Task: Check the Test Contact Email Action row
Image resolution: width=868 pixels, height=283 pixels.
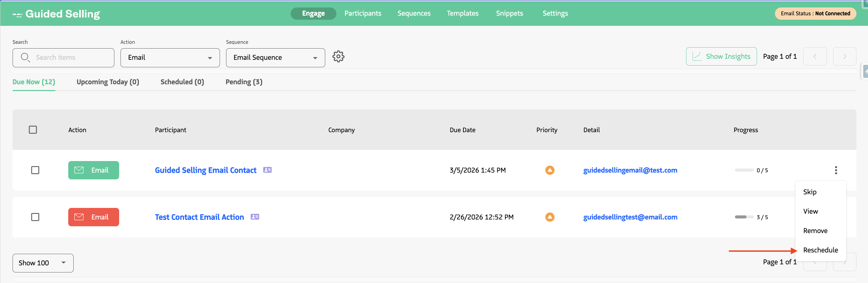Action: click(x=35, y=217)
